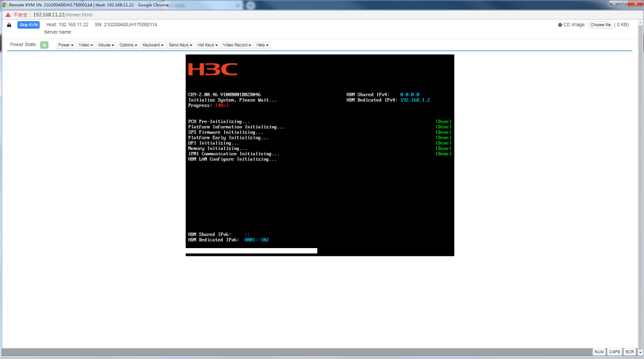Image resolution: width=644 pixels, height=359 pixels.
Task: Open the Mouse dropdown menu
Action: pyautogui.click(x=106, y=45)
